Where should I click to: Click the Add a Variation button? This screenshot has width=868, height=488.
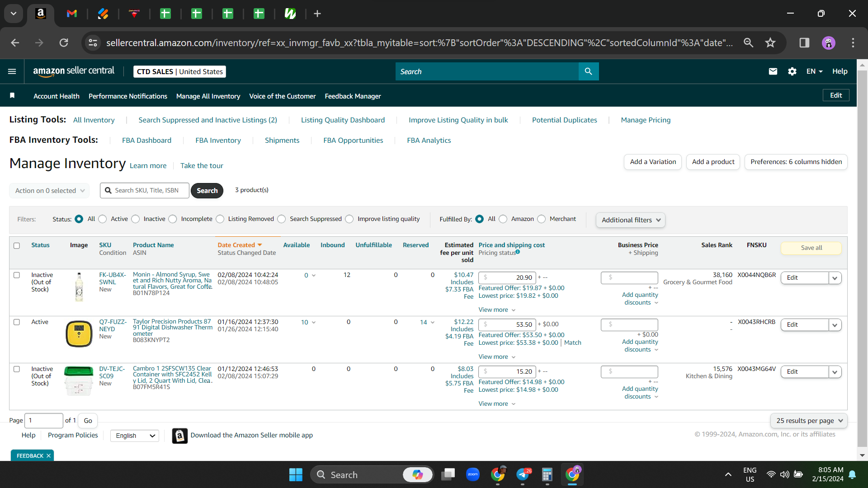(653, 162)
